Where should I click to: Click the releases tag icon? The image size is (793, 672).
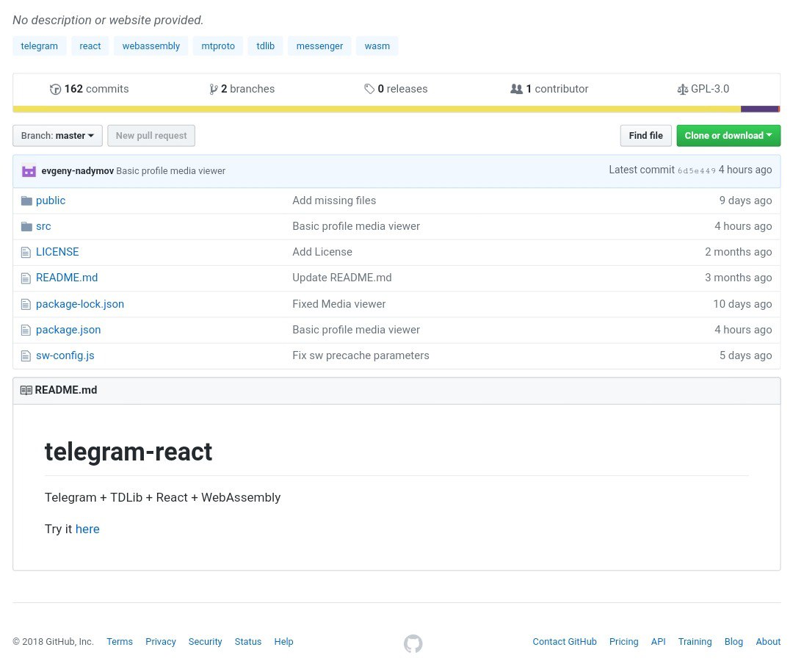[x=369, y=89]
